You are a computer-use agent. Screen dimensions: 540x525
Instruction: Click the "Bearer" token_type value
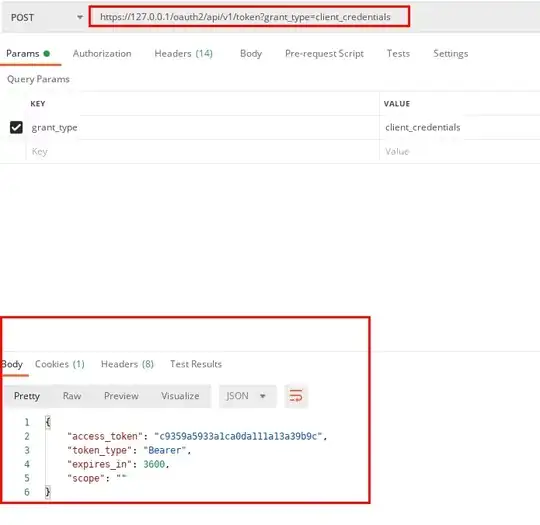165,451
